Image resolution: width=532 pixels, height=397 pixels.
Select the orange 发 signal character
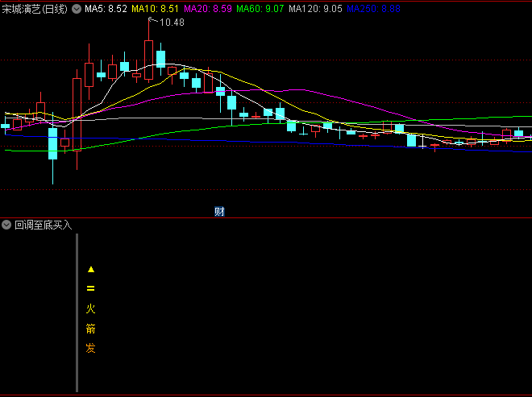pos(91,349)
